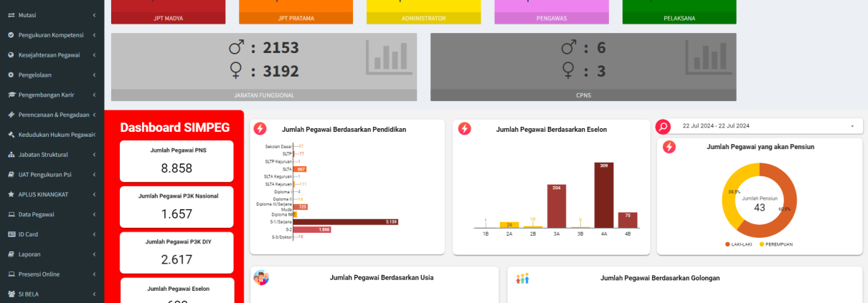This screenshot has width=868, height=303.
Task: Expand the Pengembangan Karir menu
Action: (52, 95)
